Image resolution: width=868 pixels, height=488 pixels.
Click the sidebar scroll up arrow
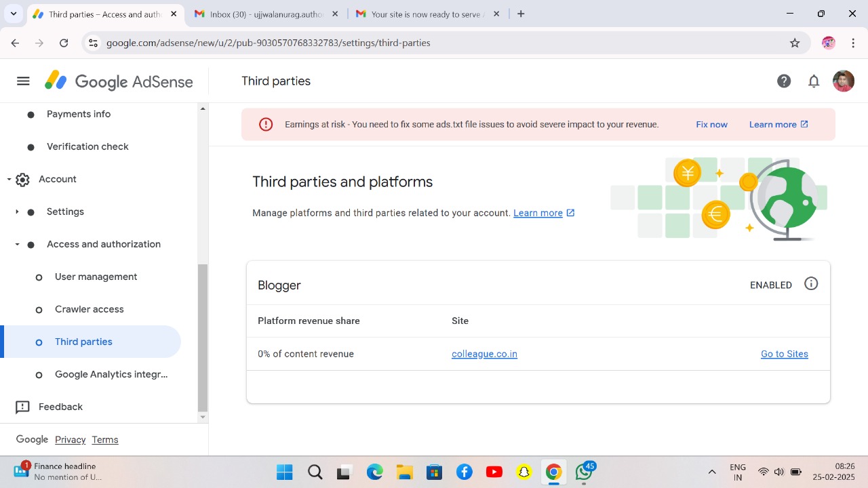tap(203, 108)
